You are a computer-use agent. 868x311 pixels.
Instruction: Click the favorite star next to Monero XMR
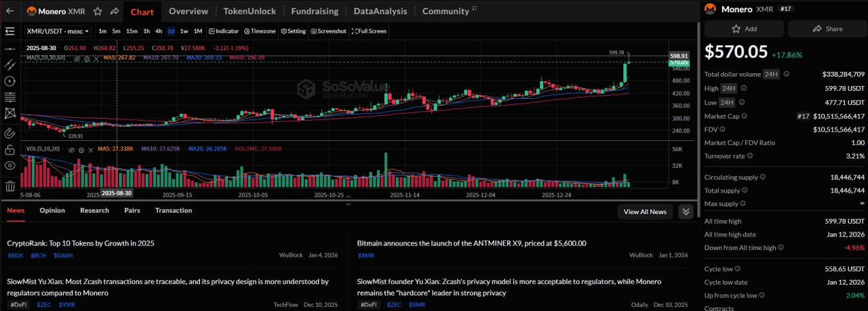click(x=98, y=12)
